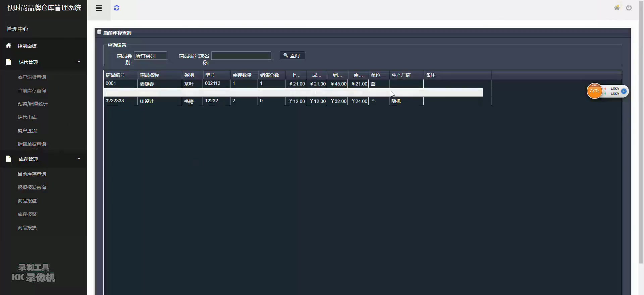Select the row cell 0001
644x295 pixels.
pos(120,83)
